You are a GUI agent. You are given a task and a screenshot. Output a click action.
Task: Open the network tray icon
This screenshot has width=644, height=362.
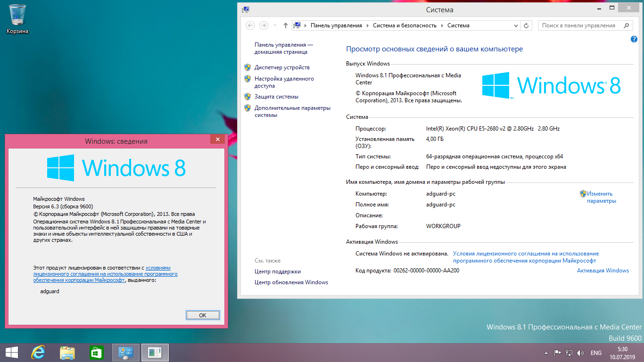click(569, 353)
